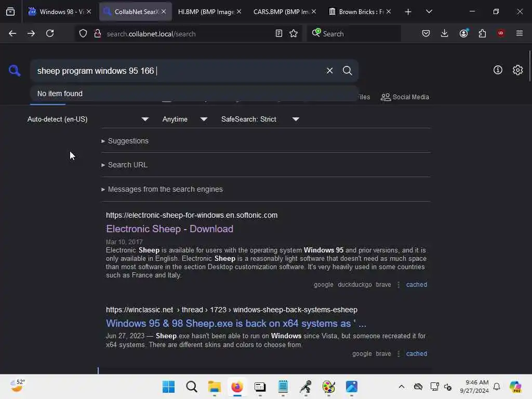532x399 pixels.
Task: Open the Photos app taskbar icon
Action: click(x=352, y=387)
